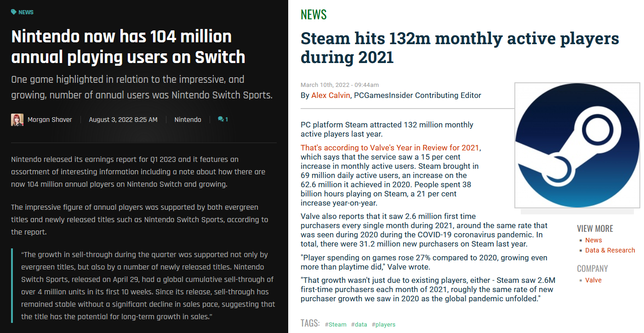644x333 pixels.
Task: Select the #players tag
Action: point(383,324)
